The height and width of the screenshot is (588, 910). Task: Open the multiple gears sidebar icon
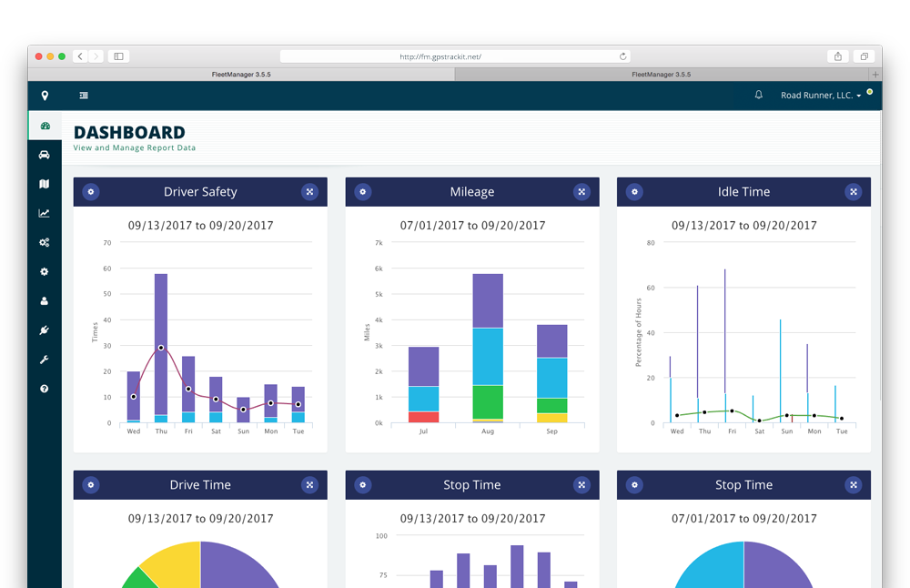pos(44,242)
